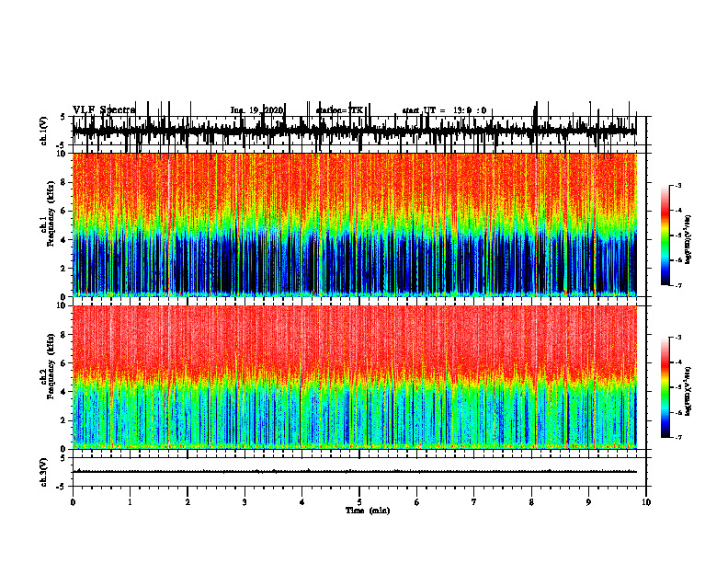Click the 'start UT = 13: 9 : 0' text
Image resolution: width=728 pixels, height=563 pixels.
tap(444, 110)
